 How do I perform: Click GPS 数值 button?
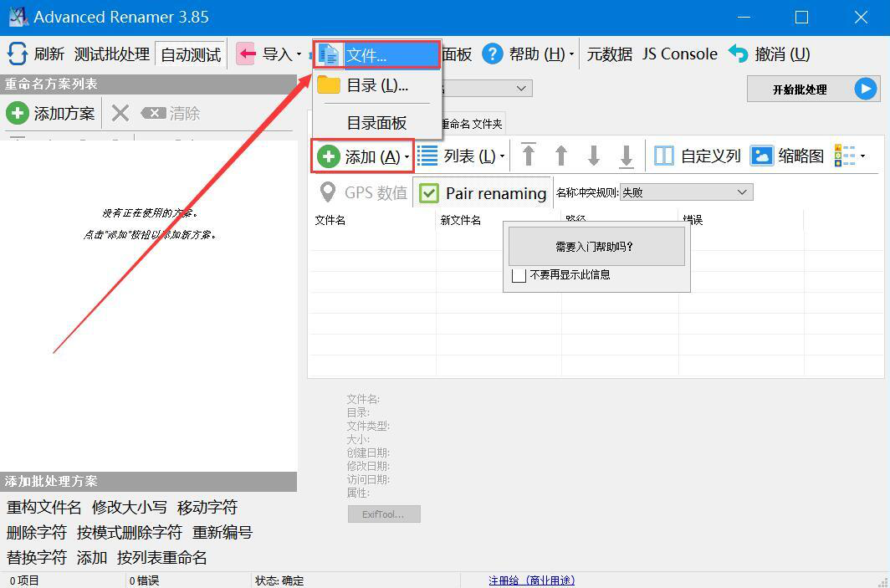tap(363, 192)
